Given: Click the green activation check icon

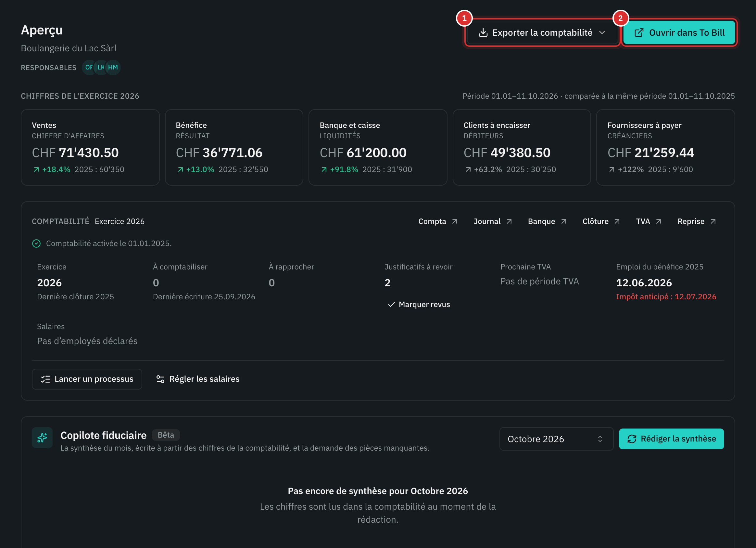Looking at the screenshot, I should (x=36, y=244).
